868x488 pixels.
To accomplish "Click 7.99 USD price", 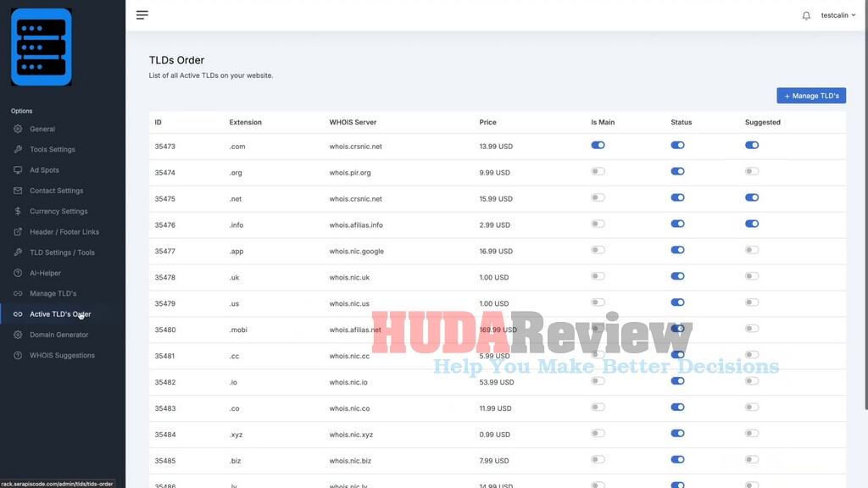I will point(494,461).
